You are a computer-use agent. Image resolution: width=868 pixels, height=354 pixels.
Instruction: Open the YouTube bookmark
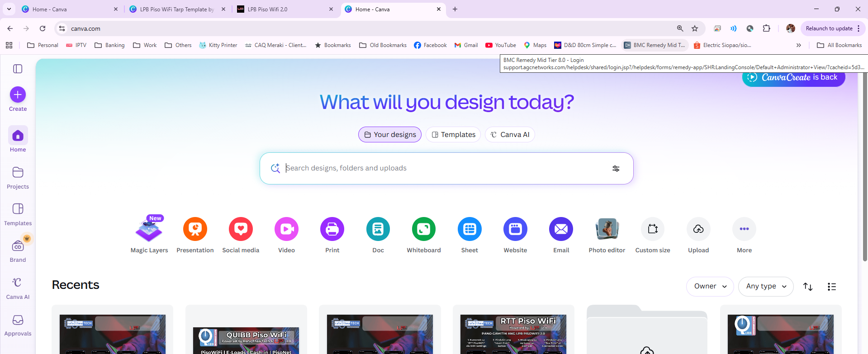pyautogui.click(x=501, y=45)
